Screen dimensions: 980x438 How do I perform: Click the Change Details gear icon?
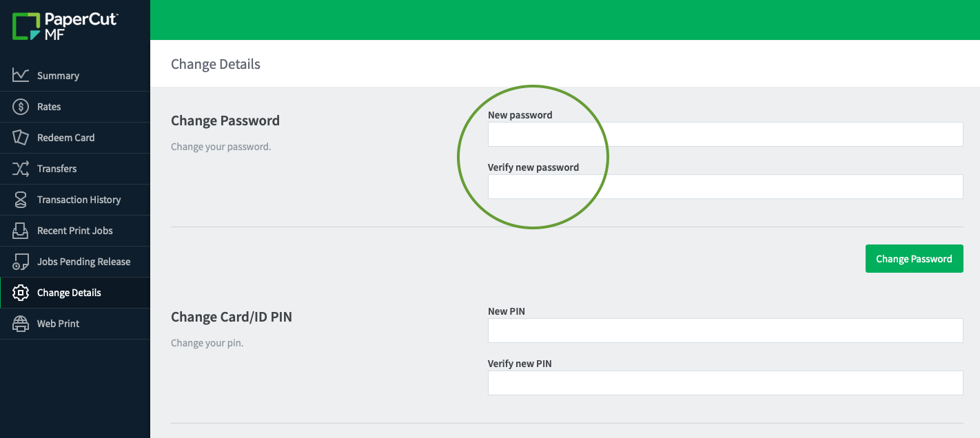21,292
